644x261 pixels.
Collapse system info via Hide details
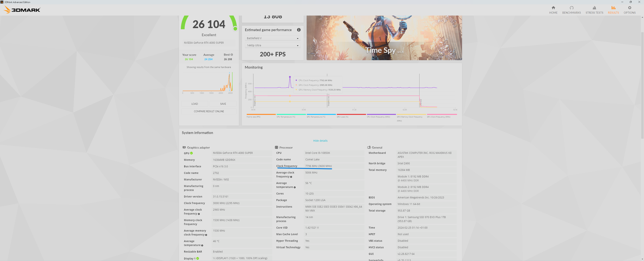click(x=320, y=141)
